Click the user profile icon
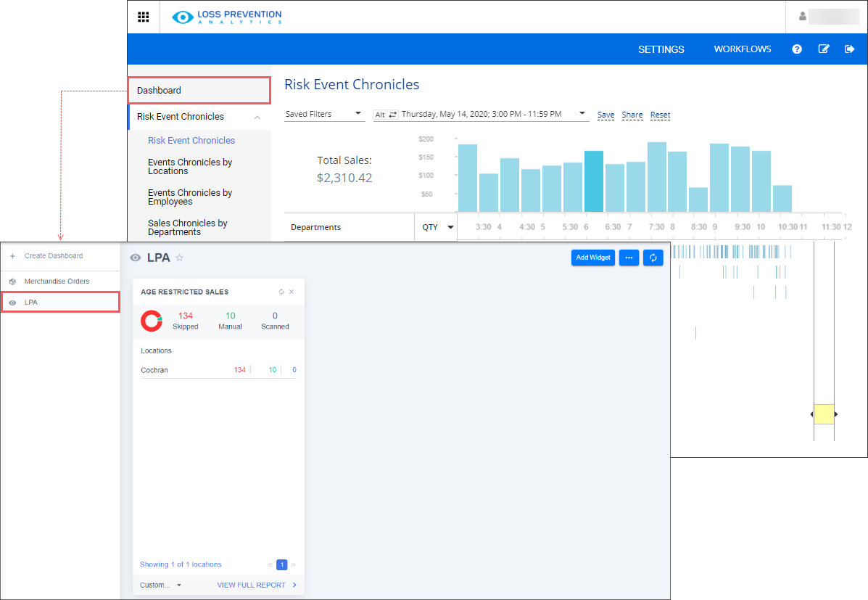 coord(802,17)
